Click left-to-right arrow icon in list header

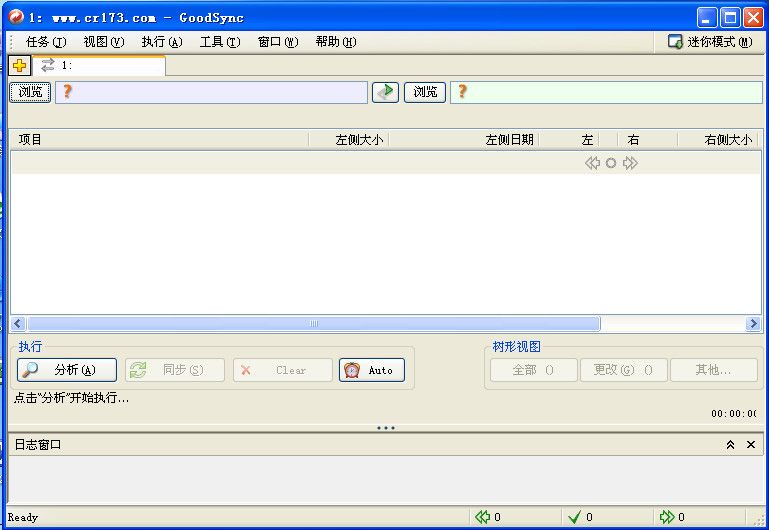(630, 163)
